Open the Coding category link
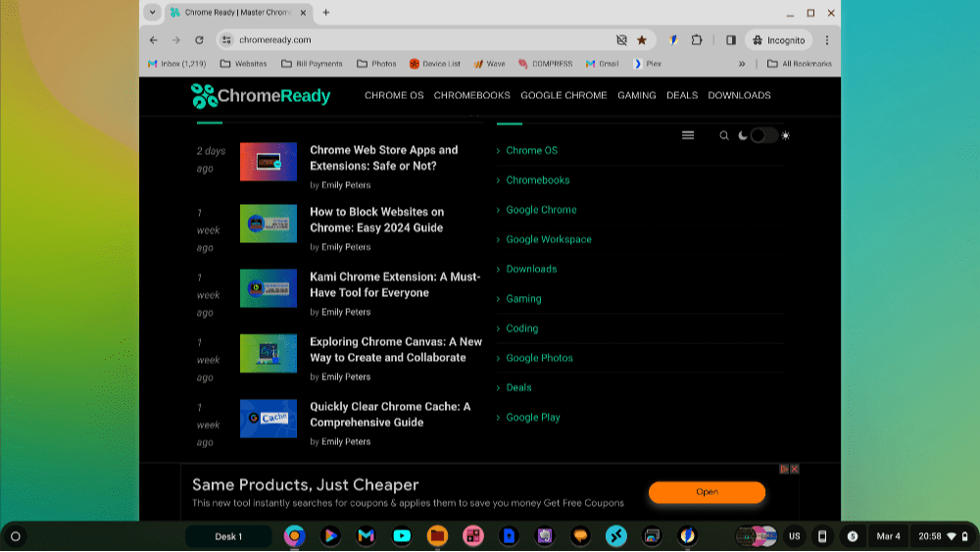The image size is (980, 552). [x=522, y=328]
